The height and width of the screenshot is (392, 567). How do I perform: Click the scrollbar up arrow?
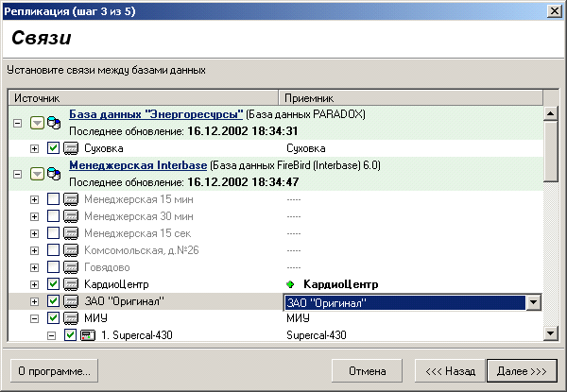(550, 113)
